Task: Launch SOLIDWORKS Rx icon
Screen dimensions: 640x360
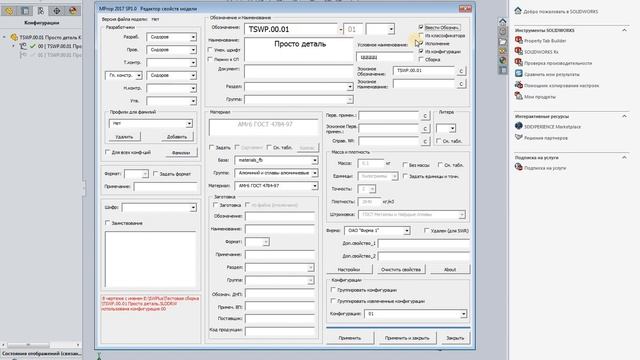Action: coord(519,51)
